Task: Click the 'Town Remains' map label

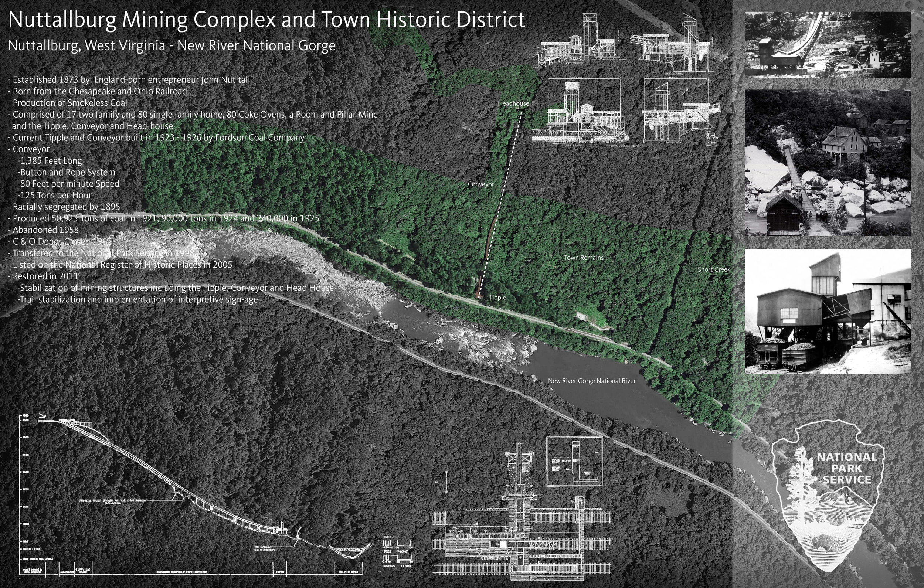Action: click(x=584, y=258)
